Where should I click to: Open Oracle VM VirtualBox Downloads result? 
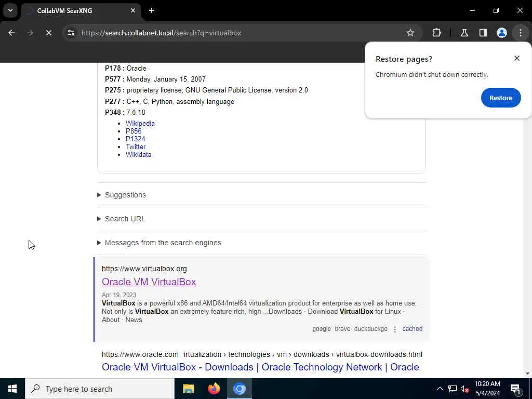pos(260,367)
